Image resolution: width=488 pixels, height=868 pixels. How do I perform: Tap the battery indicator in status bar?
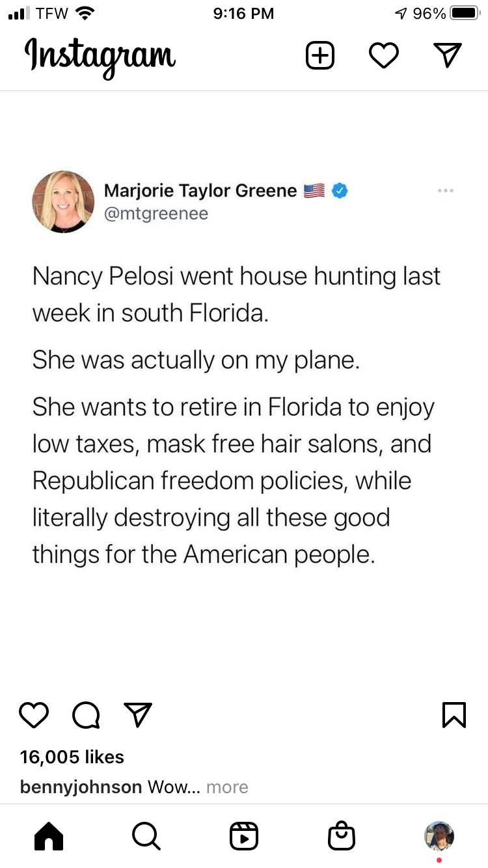pyautogui.click(x=465, y=13)
